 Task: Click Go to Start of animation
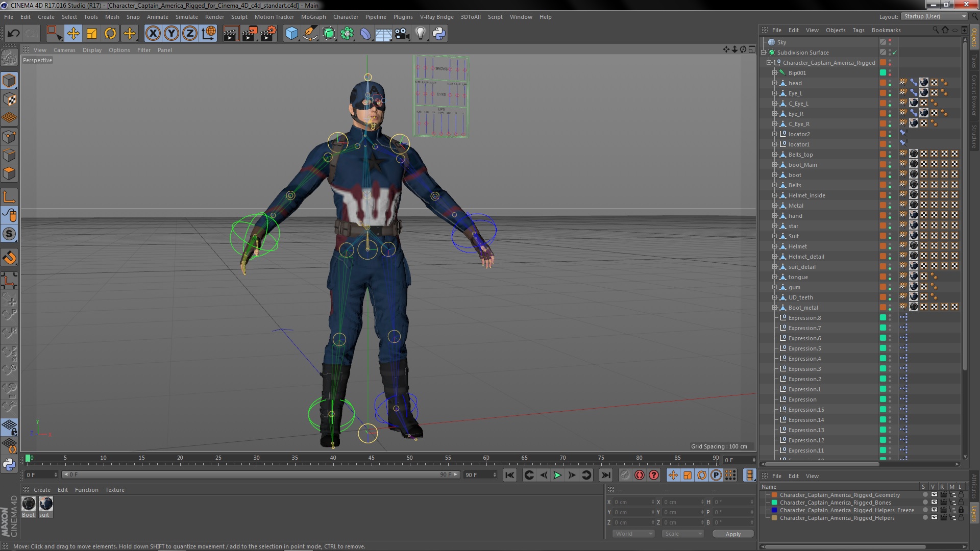[509, 475]
